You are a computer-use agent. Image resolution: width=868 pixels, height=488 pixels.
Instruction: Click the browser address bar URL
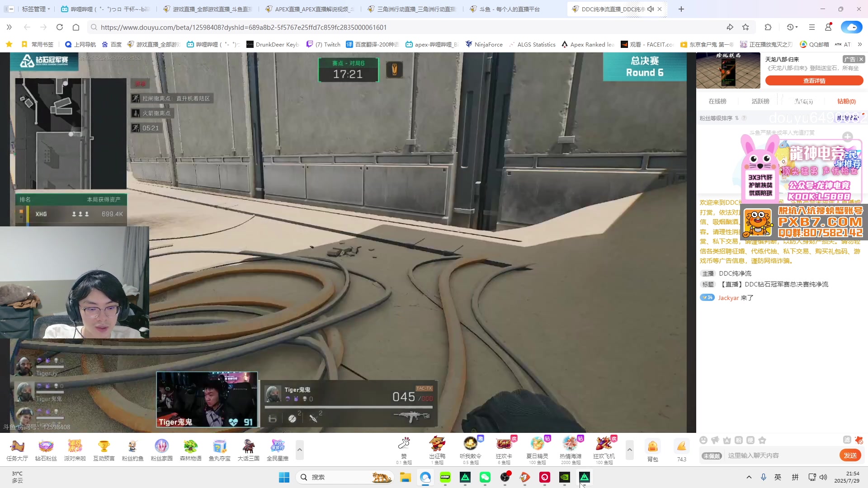point(244,28)
